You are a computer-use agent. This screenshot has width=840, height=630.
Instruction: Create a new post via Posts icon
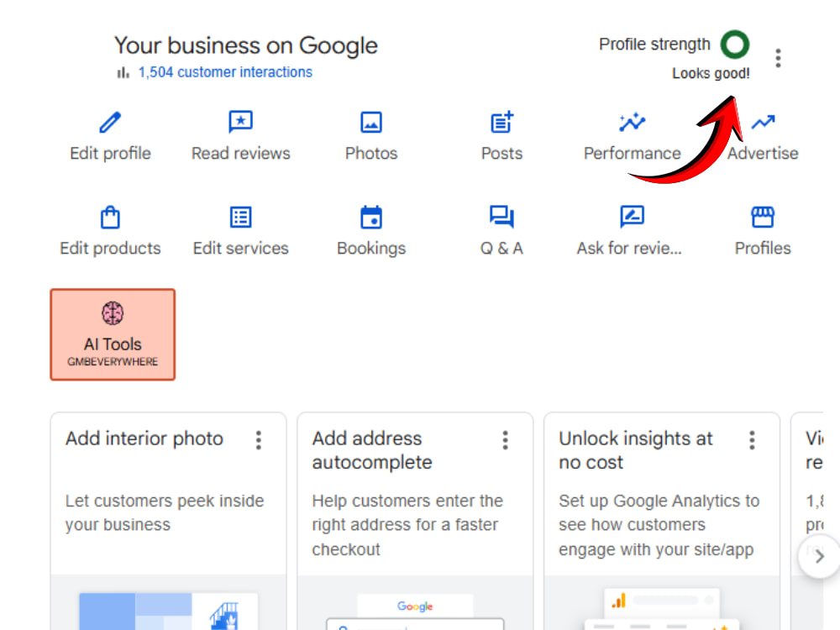point(502,122)
